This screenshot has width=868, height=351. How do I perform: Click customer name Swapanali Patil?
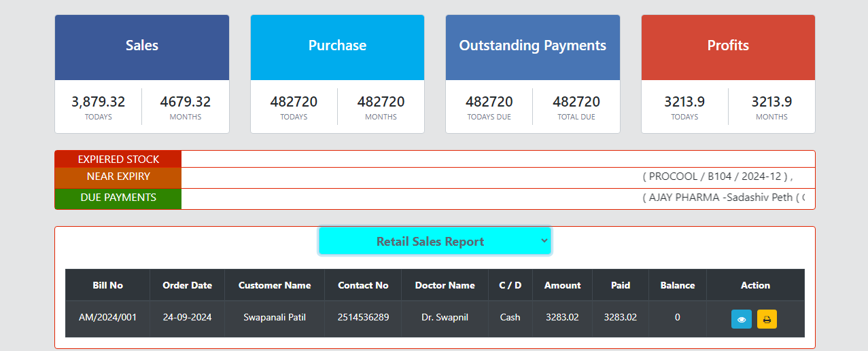[275, 317]
